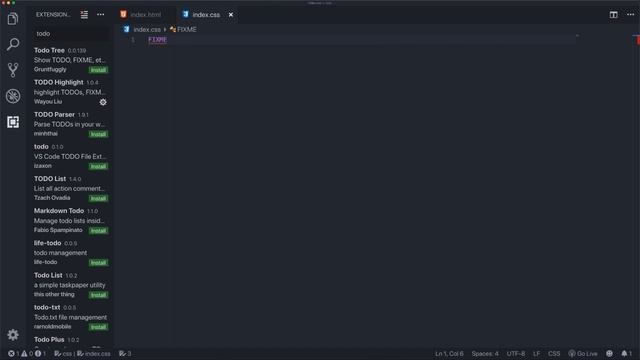The height and width of the screenshot is (360, 640).
Task: Click the errors and warnings status indicator
Action: pyautogui.click(x=27, y=353)
